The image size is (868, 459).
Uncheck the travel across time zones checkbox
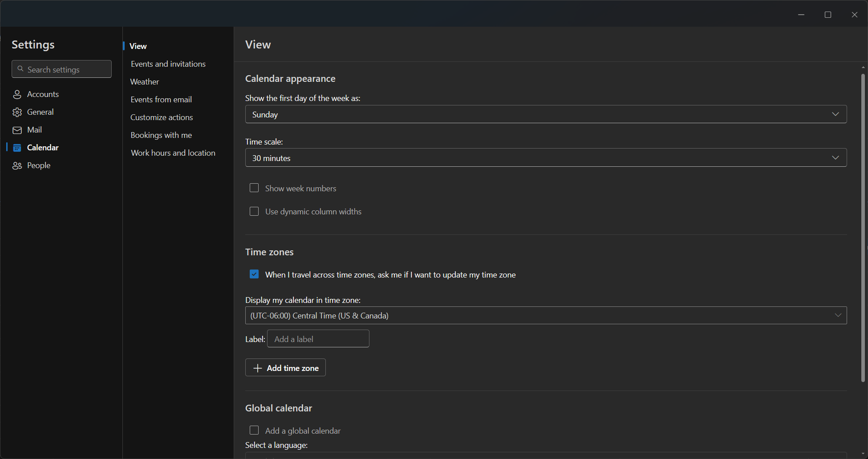click(254, 274)
